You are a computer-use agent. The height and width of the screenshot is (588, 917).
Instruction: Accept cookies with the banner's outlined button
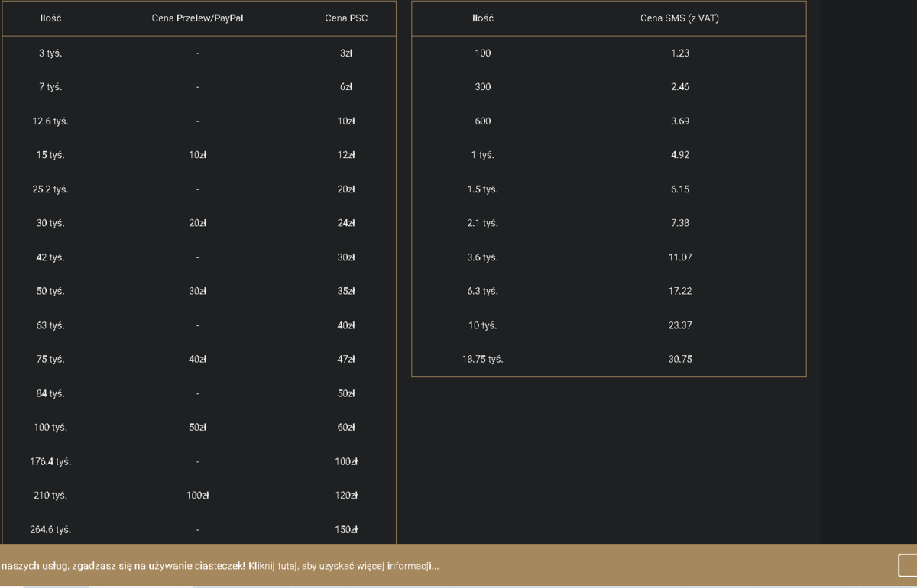[x=908, y=566]
